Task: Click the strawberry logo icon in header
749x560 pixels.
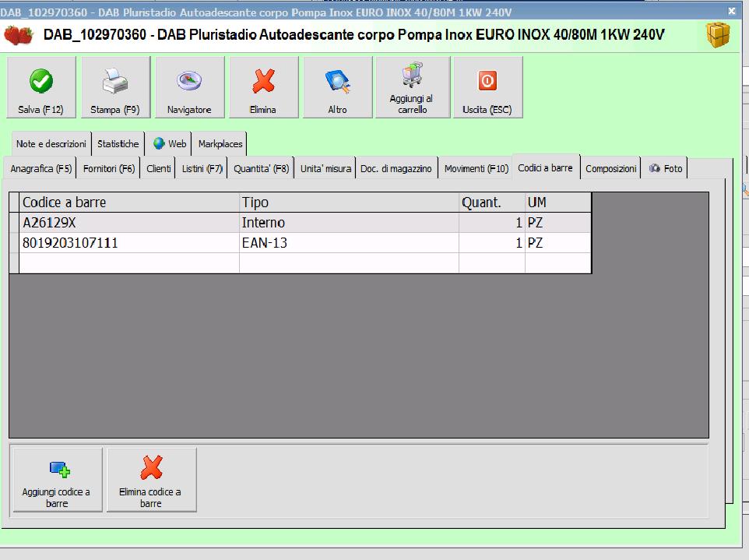Action: pos(19,35)
